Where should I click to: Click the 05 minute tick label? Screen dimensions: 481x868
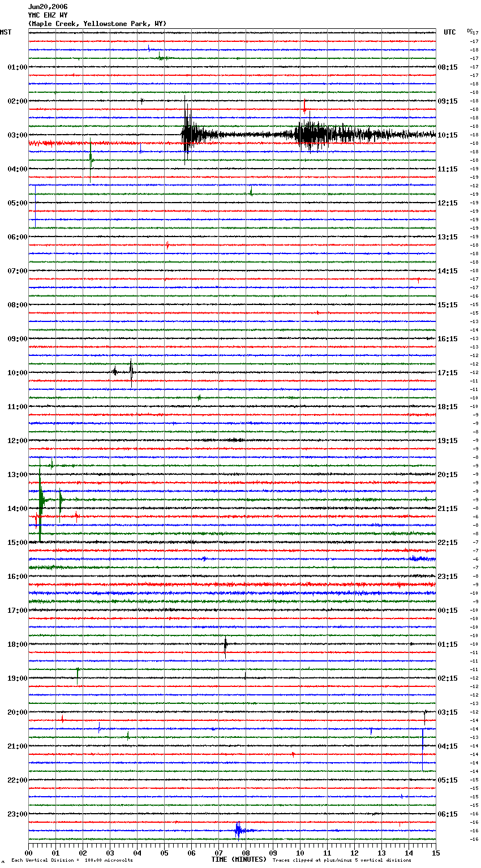point(164,853)
